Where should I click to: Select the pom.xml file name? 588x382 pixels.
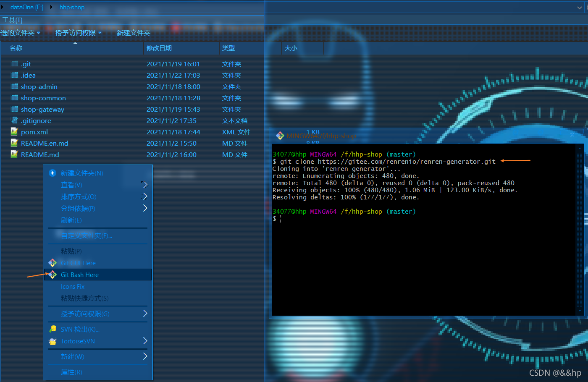point(34,132)
